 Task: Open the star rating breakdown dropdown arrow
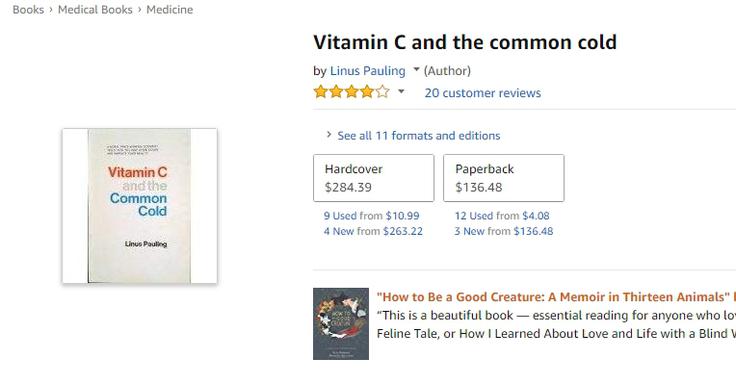coord(401,92)
